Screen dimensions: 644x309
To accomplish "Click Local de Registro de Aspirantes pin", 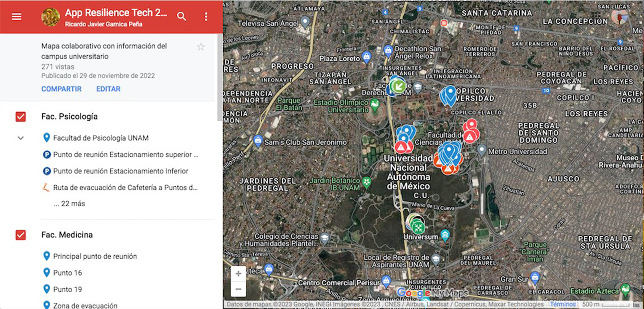I will pos(436,259).
